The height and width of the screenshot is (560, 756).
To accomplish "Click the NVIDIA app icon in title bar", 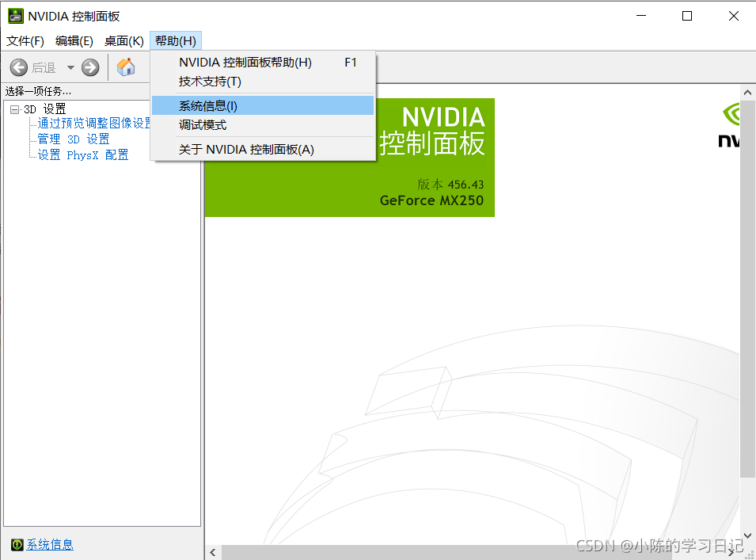I will click(x=15, y=16).
